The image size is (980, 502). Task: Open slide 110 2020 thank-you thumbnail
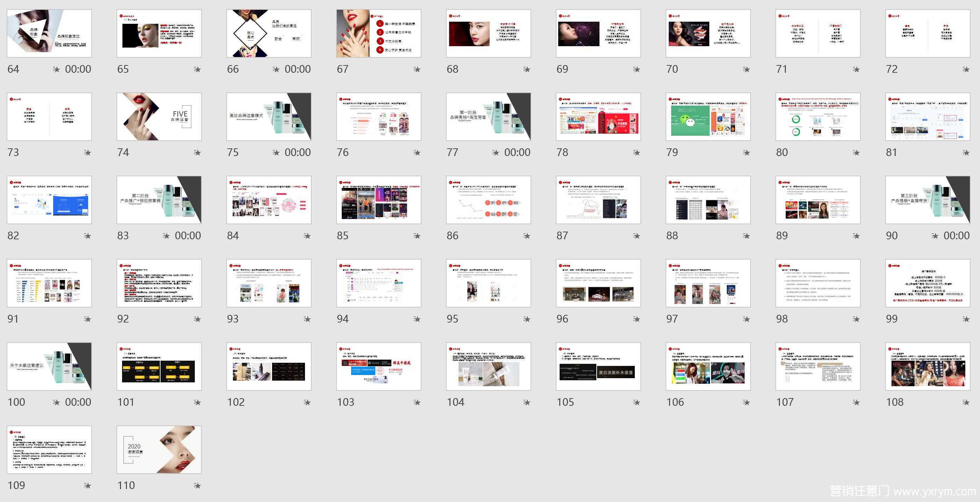click(x=159, y=450)
